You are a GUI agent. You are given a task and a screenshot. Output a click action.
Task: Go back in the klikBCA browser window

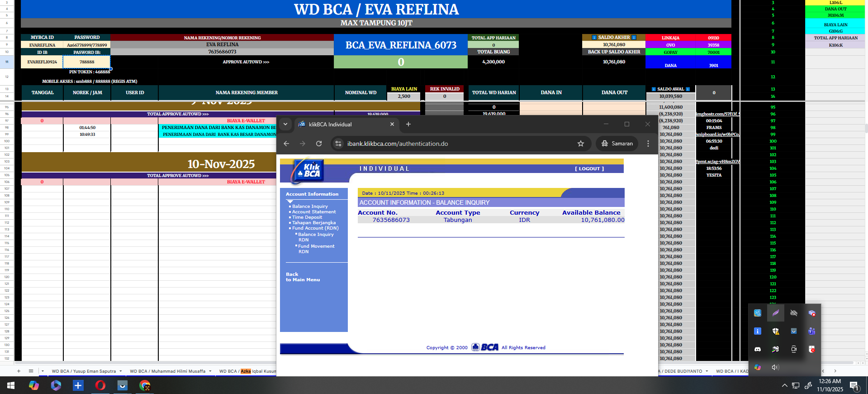(286, 144)
